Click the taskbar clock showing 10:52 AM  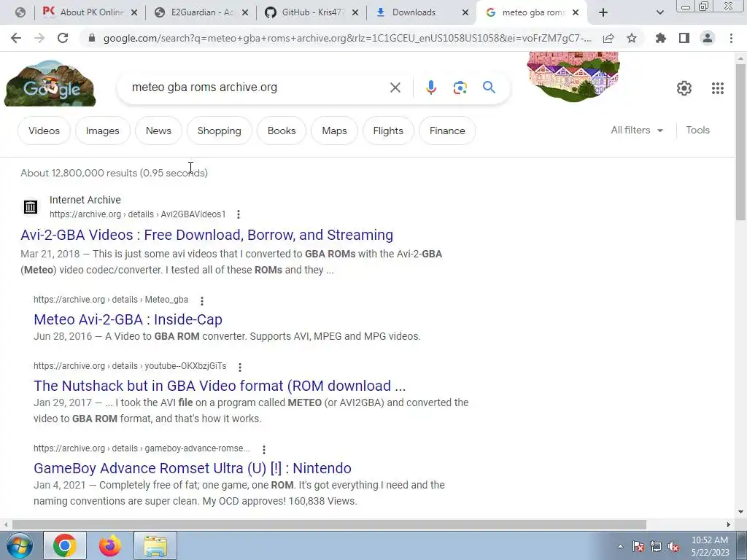(710, 546)
